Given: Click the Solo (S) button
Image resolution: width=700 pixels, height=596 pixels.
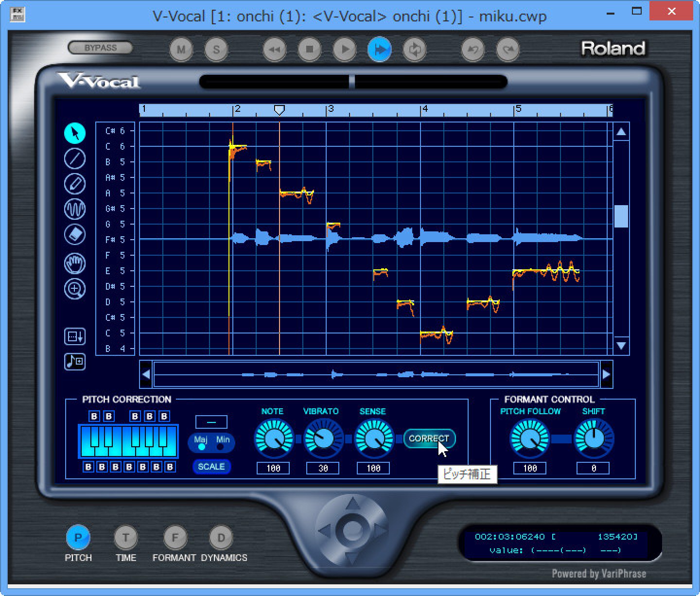Looking at the screenshot, I should click(x=216, y=50).
